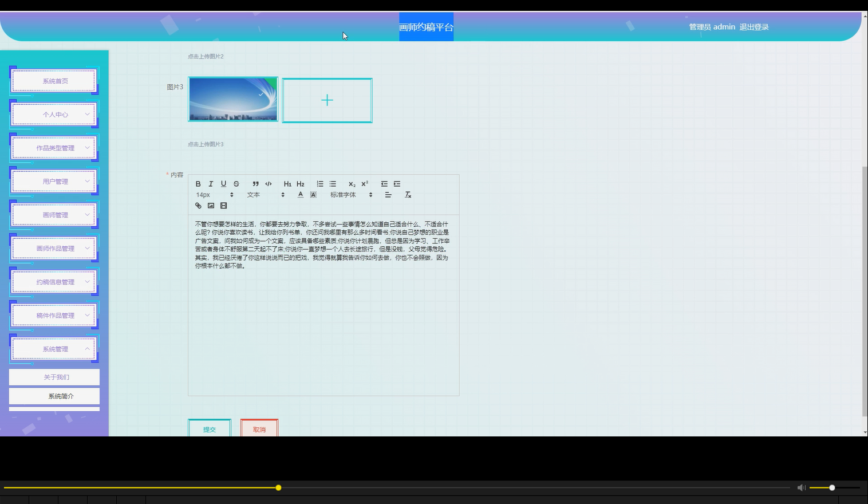
Task: Apply H1 heading format
Action: tap(287, 183)
